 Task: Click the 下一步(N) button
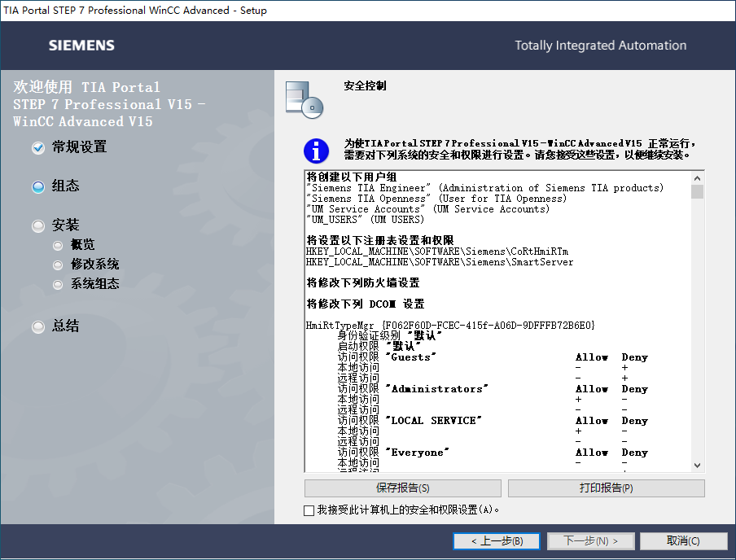pos(591,541)
